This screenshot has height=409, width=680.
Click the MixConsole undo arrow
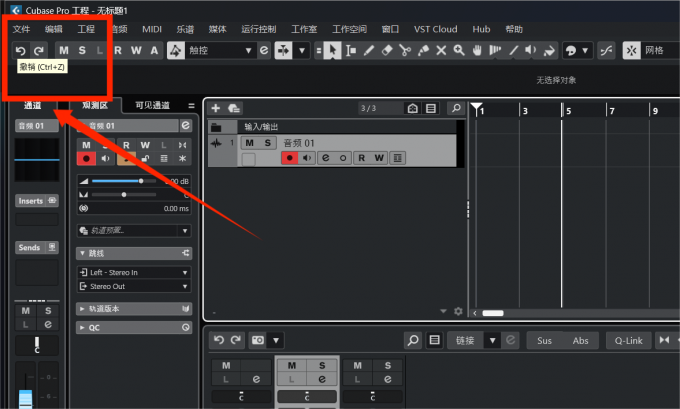click(x=219, y=340)
